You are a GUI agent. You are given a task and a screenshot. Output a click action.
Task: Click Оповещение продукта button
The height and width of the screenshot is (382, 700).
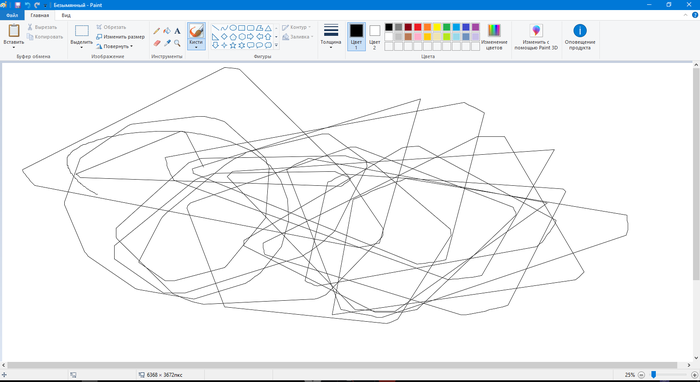(580, 37)
